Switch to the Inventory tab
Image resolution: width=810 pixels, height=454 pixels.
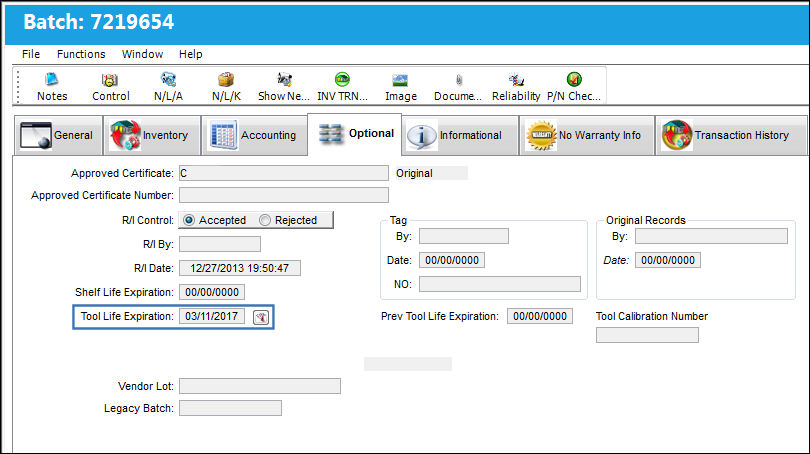[152, 135]
